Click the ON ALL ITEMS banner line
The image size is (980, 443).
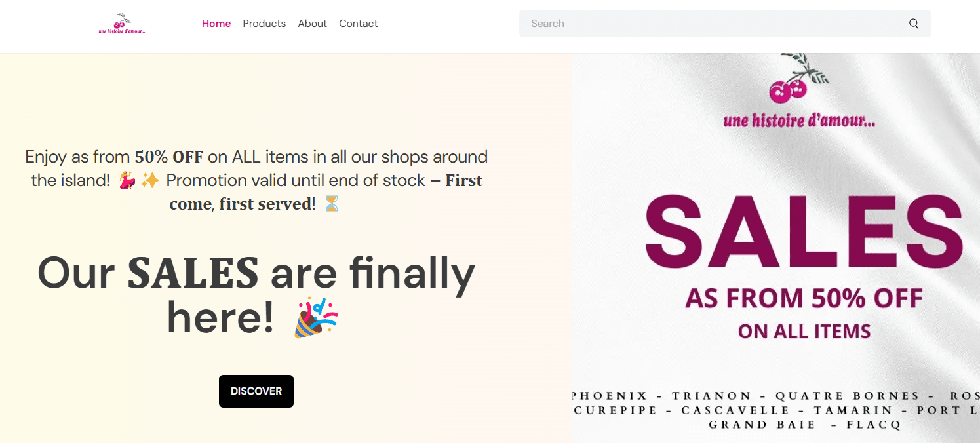coord(804,331)
